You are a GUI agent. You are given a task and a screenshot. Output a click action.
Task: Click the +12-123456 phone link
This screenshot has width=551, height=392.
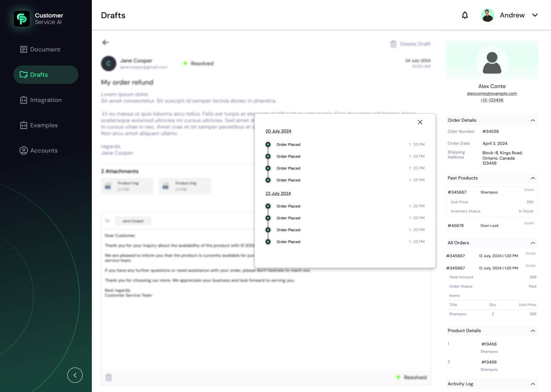click(x=492, y=100)
